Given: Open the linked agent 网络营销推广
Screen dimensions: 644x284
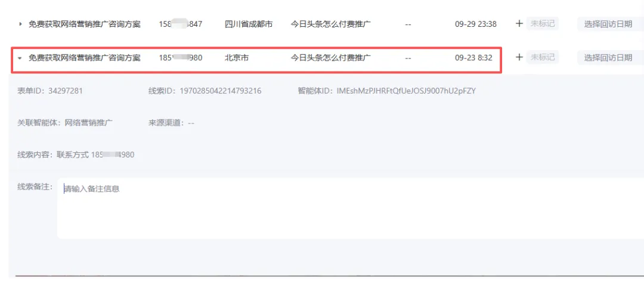Looking at the screenshot, I should coord(89,123).
